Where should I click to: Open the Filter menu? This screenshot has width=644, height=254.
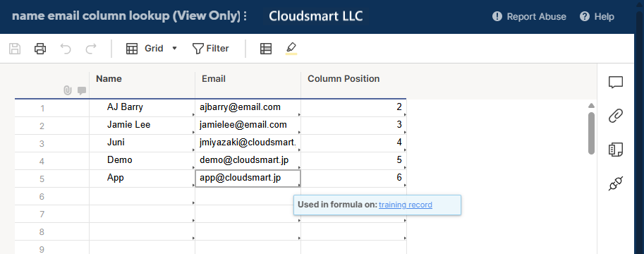click(210, 49)
